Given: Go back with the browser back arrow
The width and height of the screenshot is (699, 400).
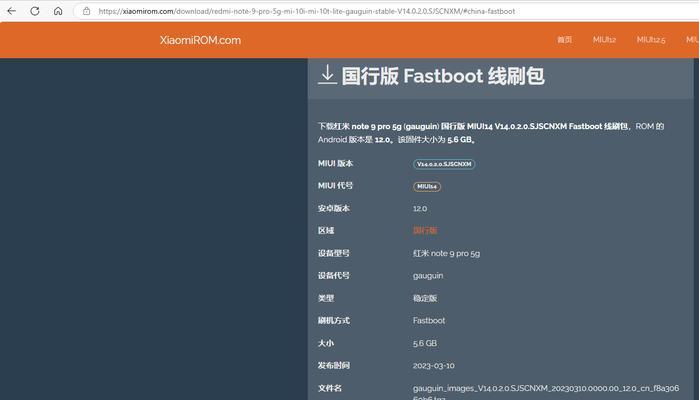Looking at the screenshot, I should pos(12,11).
